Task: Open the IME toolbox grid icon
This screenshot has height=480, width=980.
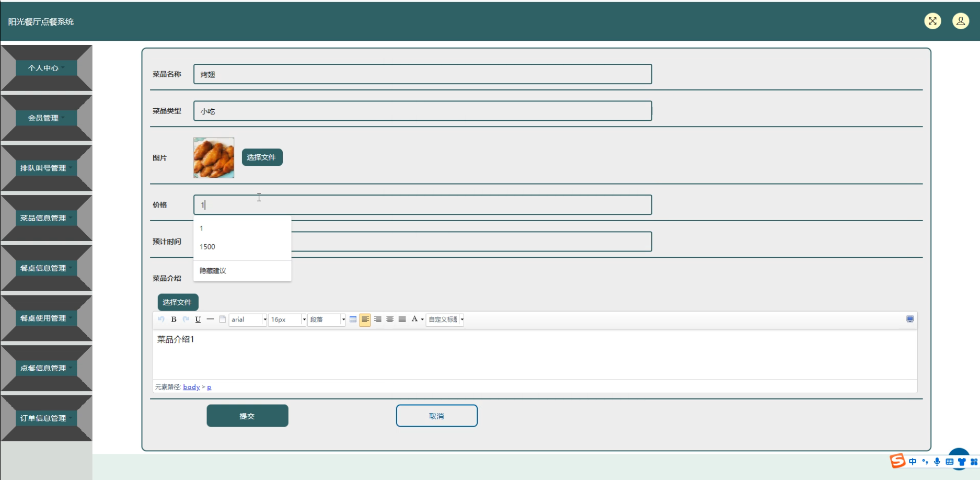Action: pyautogui.click(x=974, y=462)
